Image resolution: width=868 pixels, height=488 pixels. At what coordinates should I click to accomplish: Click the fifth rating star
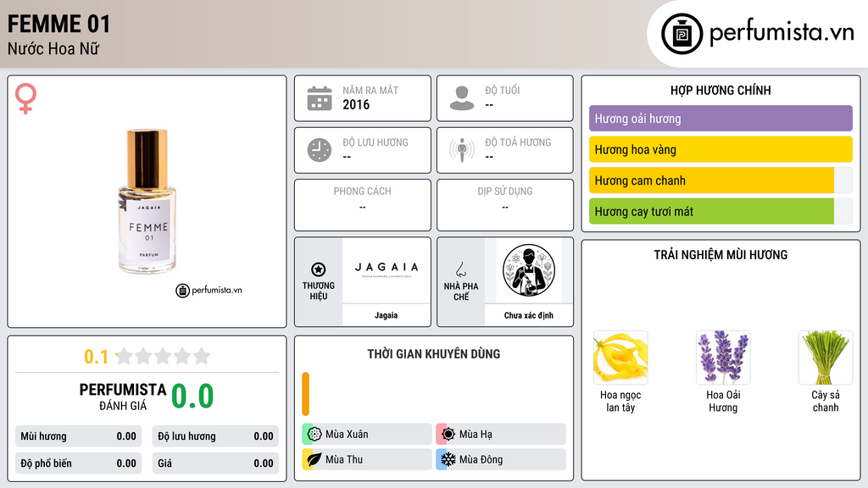[202, 356]
